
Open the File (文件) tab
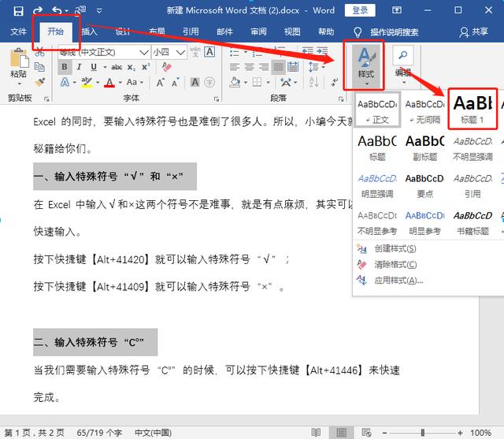tap(18, 32)
